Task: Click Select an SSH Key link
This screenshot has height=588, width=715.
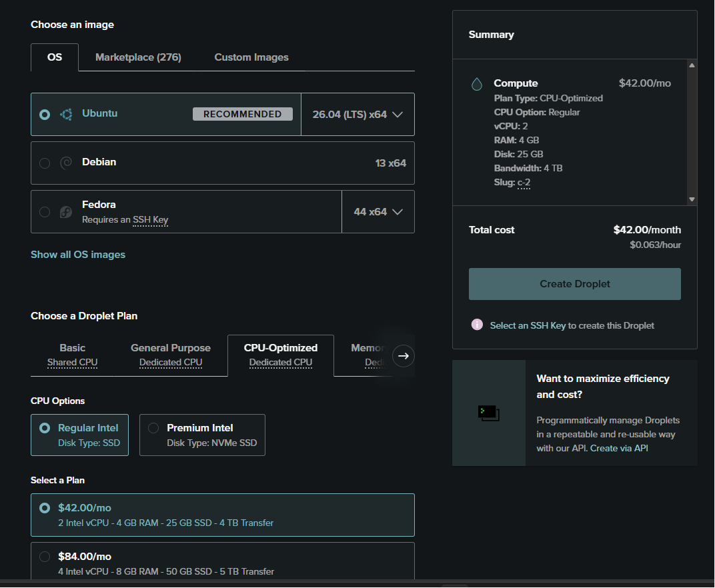Action: (528, 325)
